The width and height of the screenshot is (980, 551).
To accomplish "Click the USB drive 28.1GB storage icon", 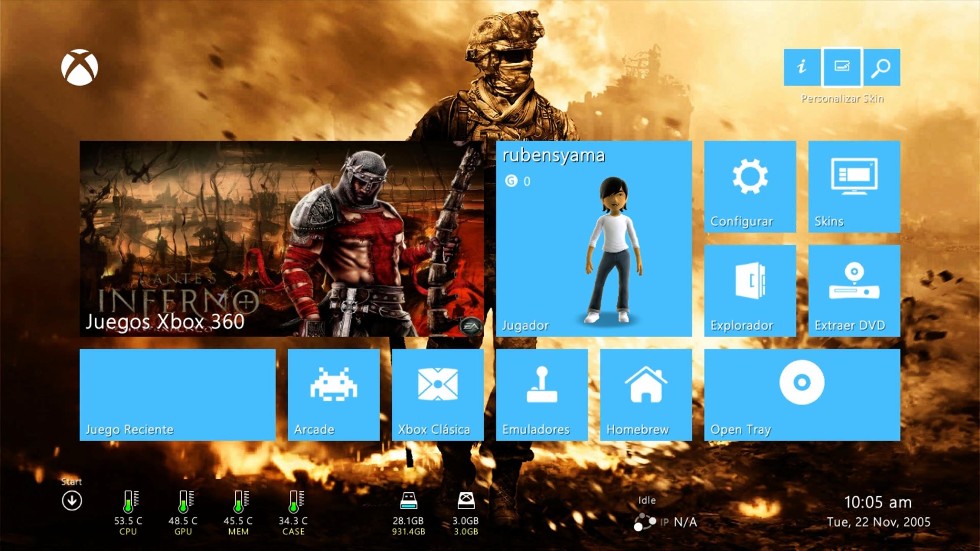I will click(408, 501).
